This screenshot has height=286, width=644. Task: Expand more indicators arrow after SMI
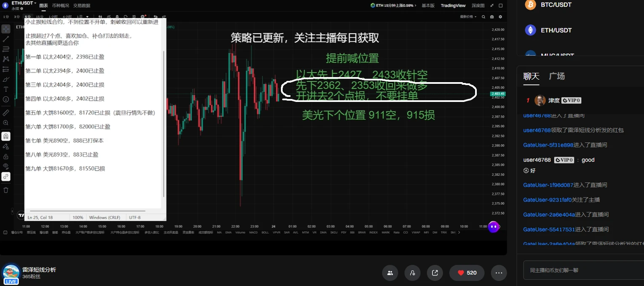(459, 233)
